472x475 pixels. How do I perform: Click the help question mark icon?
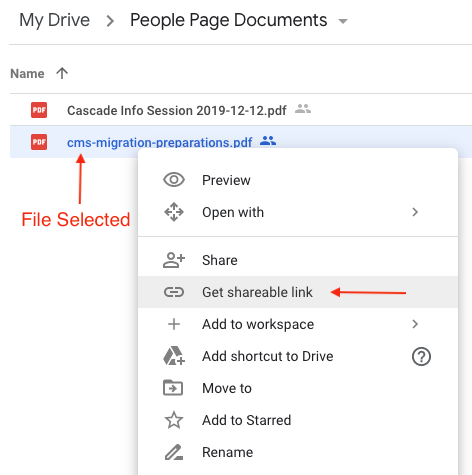[421, 356]
